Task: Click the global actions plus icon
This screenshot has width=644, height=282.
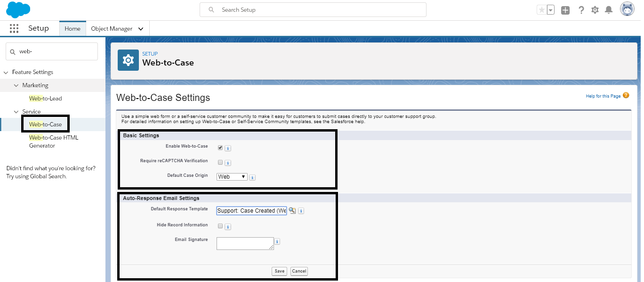Action: (565, 10)
